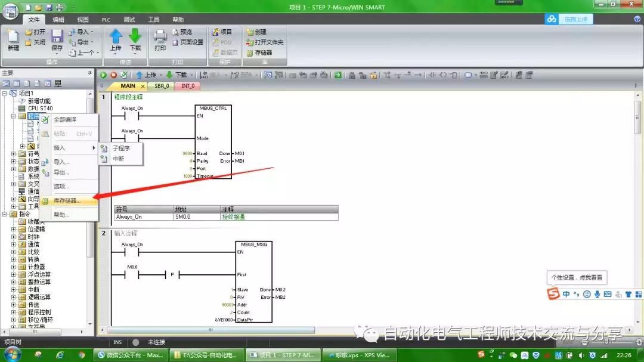Select 新增功能 in the project tree

click(39, 101)
